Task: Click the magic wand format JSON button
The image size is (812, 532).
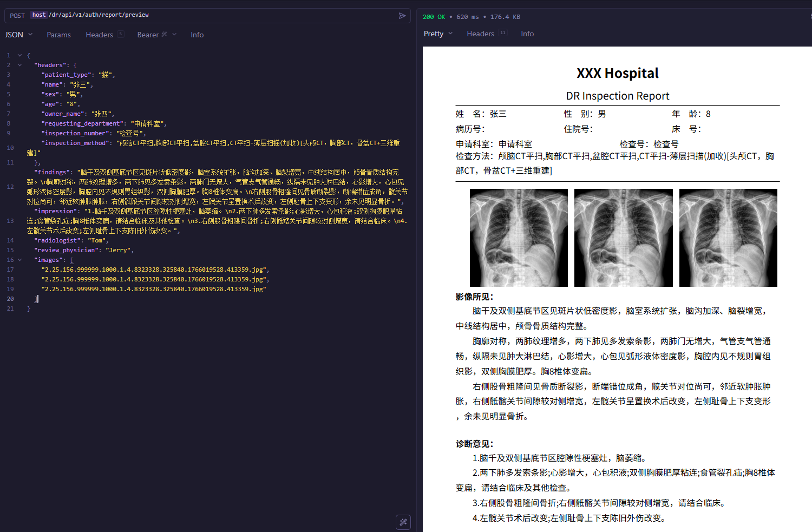Action: click(403, 522)
